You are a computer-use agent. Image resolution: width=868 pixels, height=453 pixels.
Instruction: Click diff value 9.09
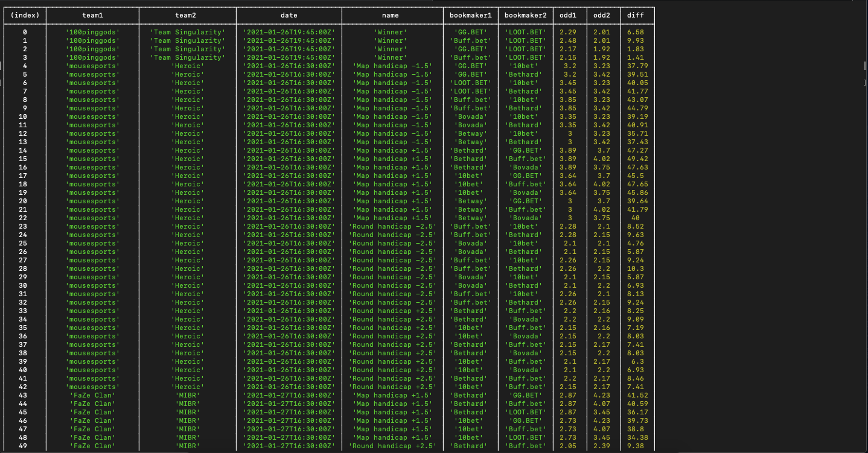(x=636, y=319)
